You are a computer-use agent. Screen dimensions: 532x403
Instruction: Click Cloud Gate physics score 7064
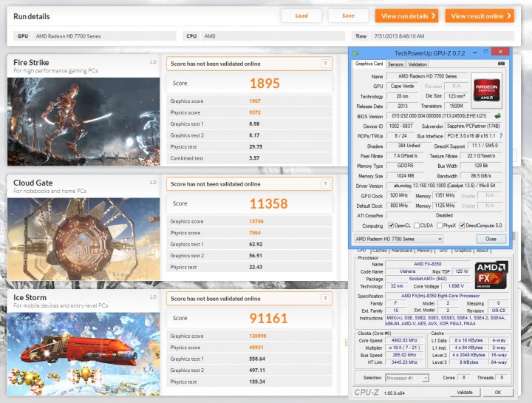[255, 233]
